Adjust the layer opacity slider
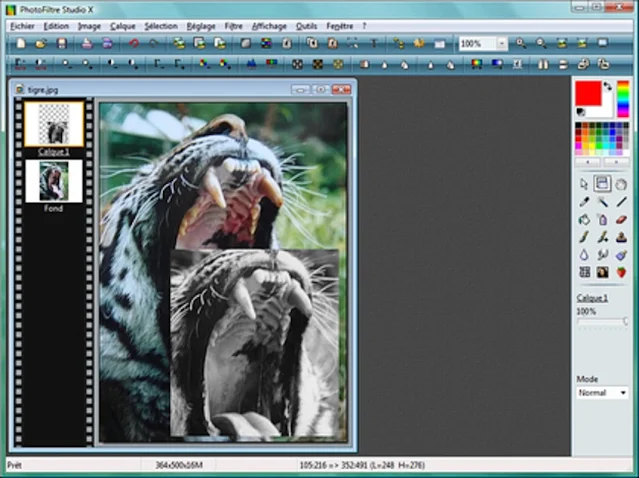639x478 pixels. [x=602, y=322]
